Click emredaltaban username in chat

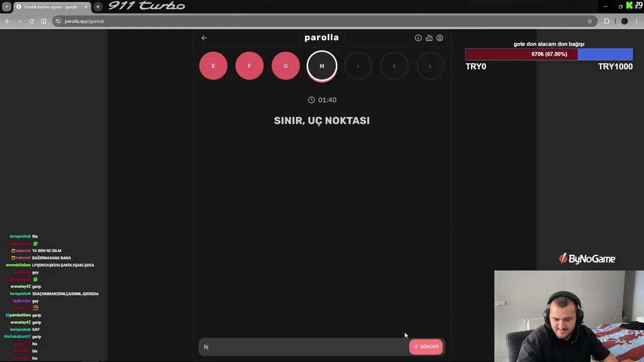pyautogui.click(x=18, y=265)
